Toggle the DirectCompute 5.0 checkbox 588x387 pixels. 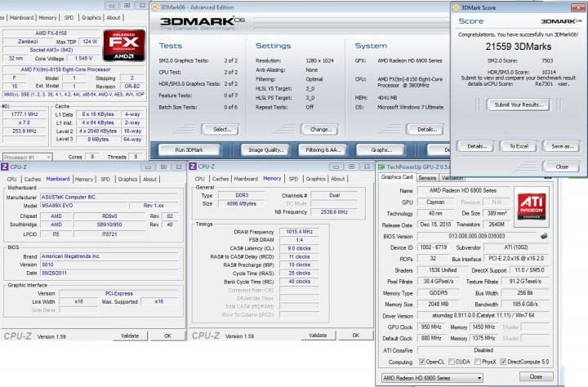503,362
